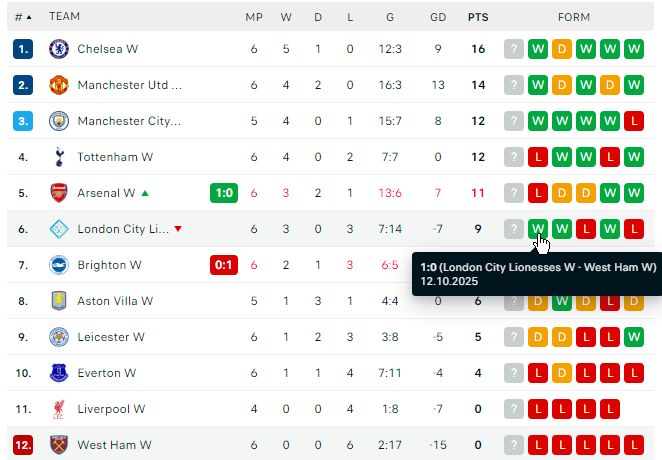Image resolution: width=662 pixels, height=460 pixels.
Task: Click Everton's orange D form badge
Action: click(x=562, y=373)
